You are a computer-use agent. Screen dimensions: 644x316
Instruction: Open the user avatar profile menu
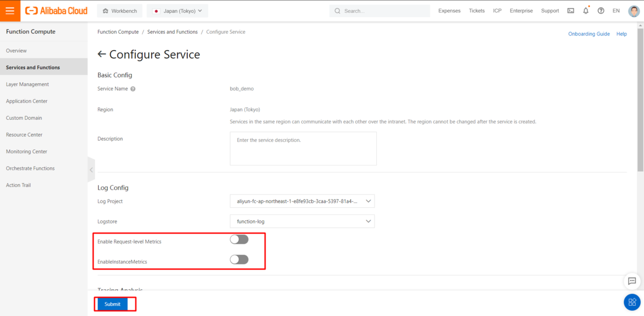[x=634, y=11]
